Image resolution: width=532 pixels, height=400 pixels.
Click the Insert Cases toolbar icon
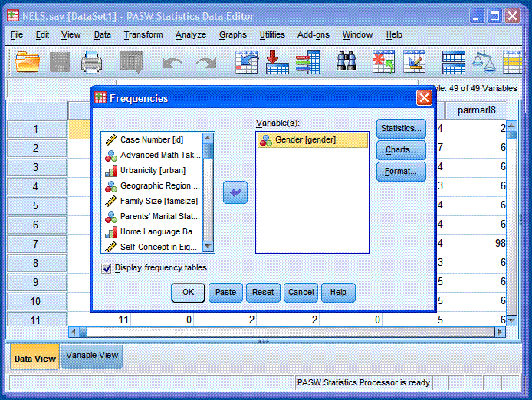(x=383, y=62)
